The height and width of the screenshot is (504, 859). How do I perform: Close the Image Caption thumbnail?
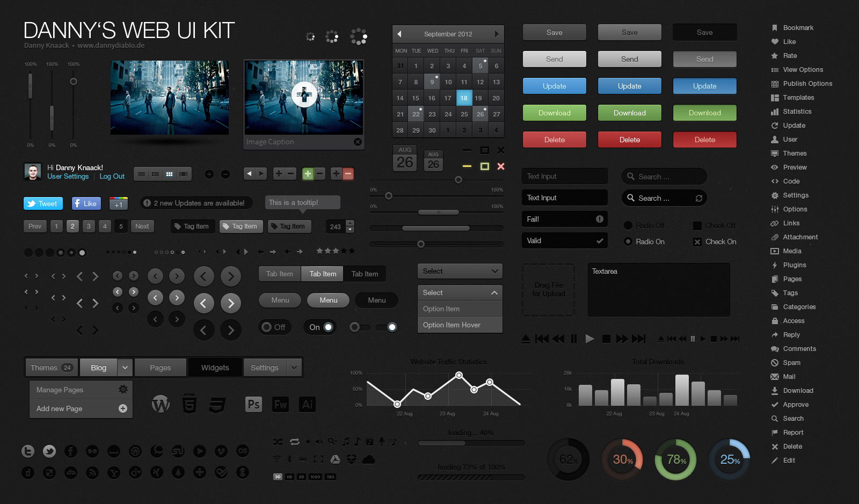[x=358, y=142]
